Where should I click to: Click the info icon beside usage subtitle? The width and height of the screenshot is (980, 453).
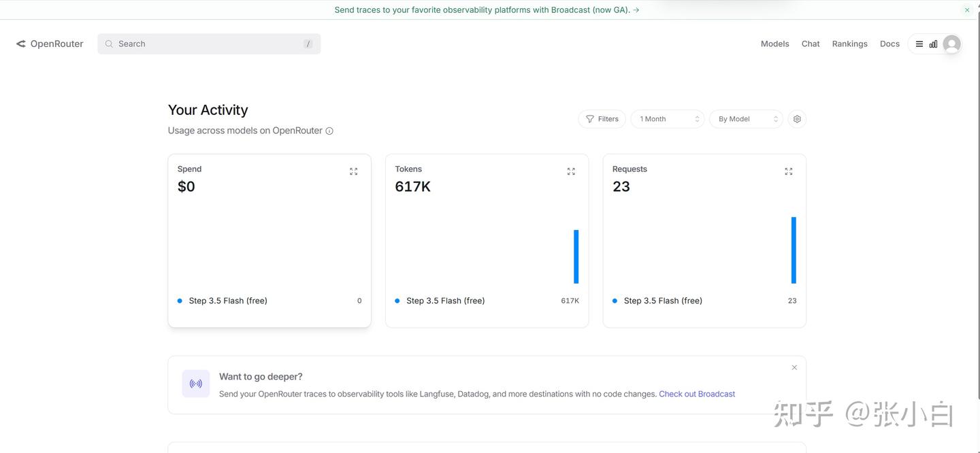pos(329,131)
